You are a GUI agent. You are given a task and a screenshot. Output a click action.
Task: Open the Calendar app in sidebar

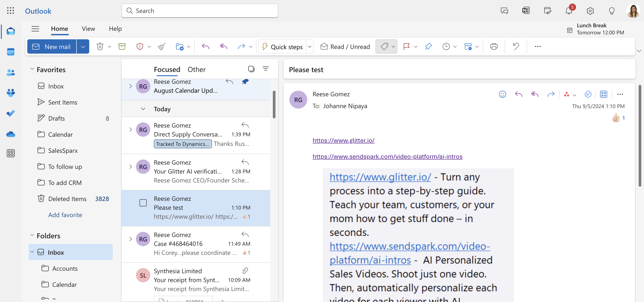11,52
